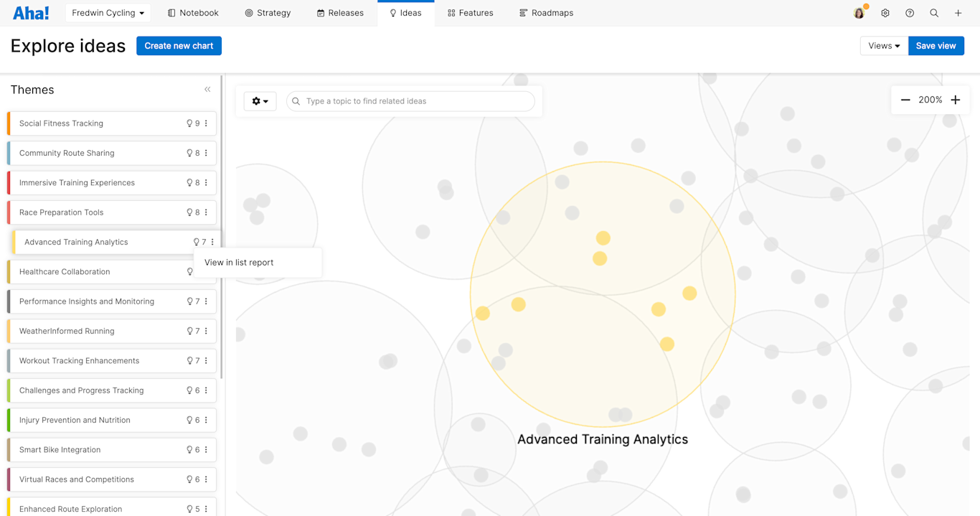
Task: Click the Aha! logo
Action: point(31,13)
